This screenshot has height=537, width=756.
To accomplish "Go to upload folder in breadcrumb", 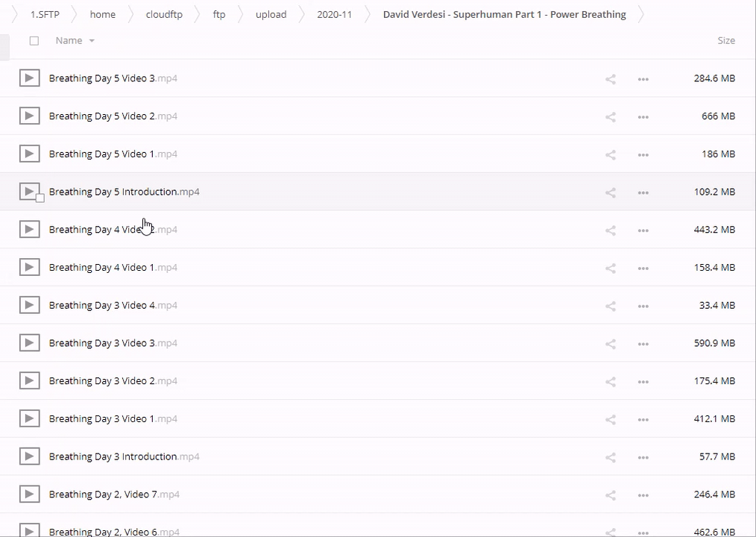I will [271, 14].
